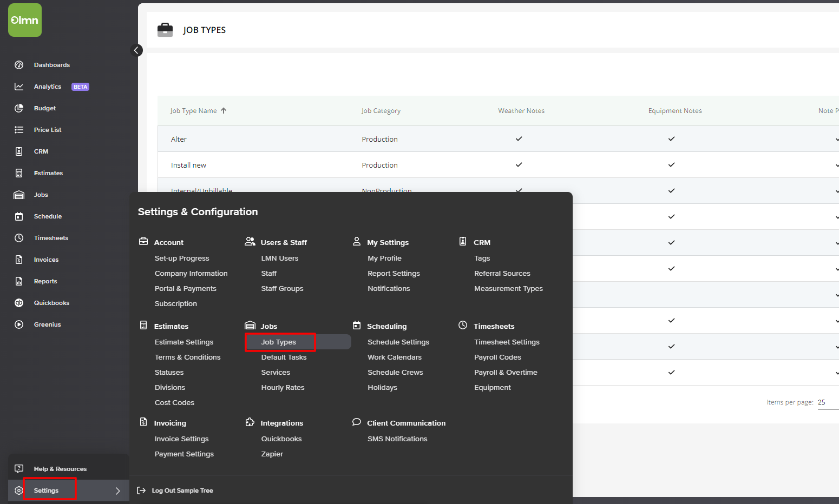Click the Estimates calculator icon
Screen dimensions: 839x504
tap(19, 173)
